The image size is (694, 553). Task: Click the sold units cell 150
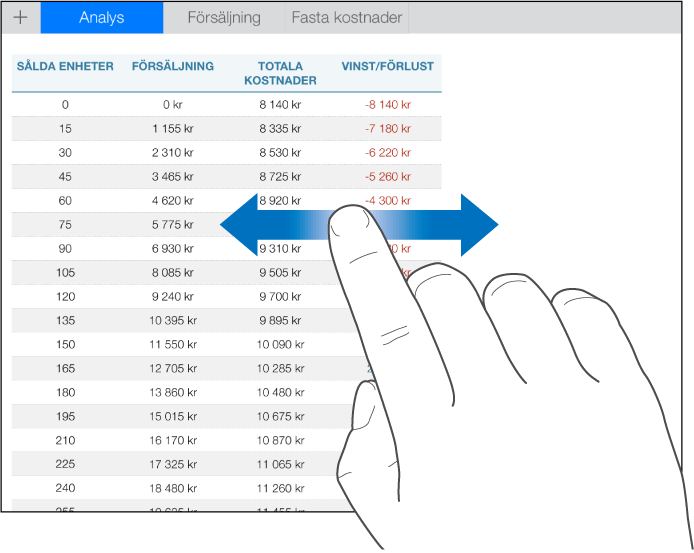(x=65, y=344)
